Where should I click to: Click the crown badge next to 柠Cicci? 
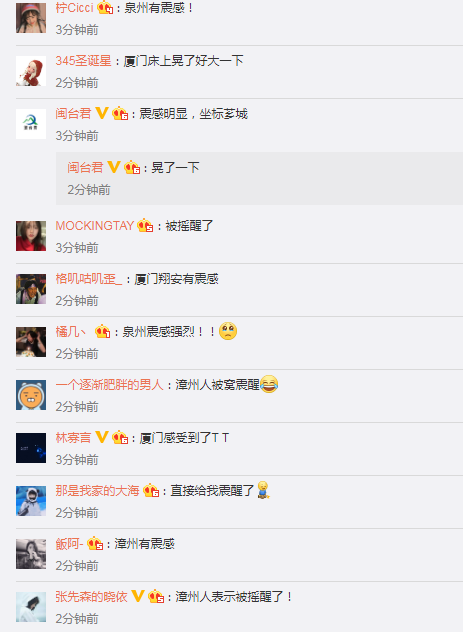click(x=105, y=8)
